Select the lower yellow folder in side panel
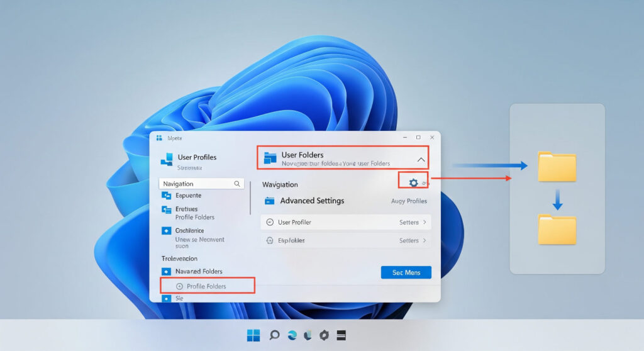This screenshot has width=644, height=351. point(557,229)
